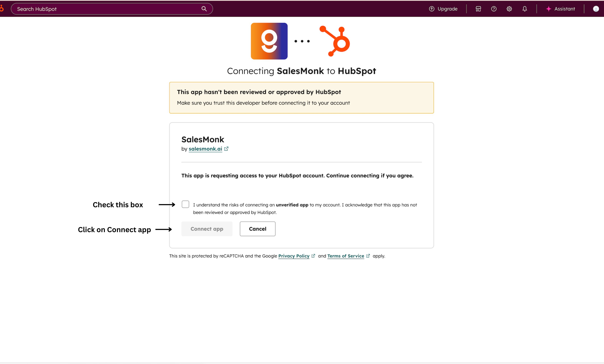This screenshot has width=604, height=364.
Task: Open the Notifications bell icon
Action: coord(525,9)
